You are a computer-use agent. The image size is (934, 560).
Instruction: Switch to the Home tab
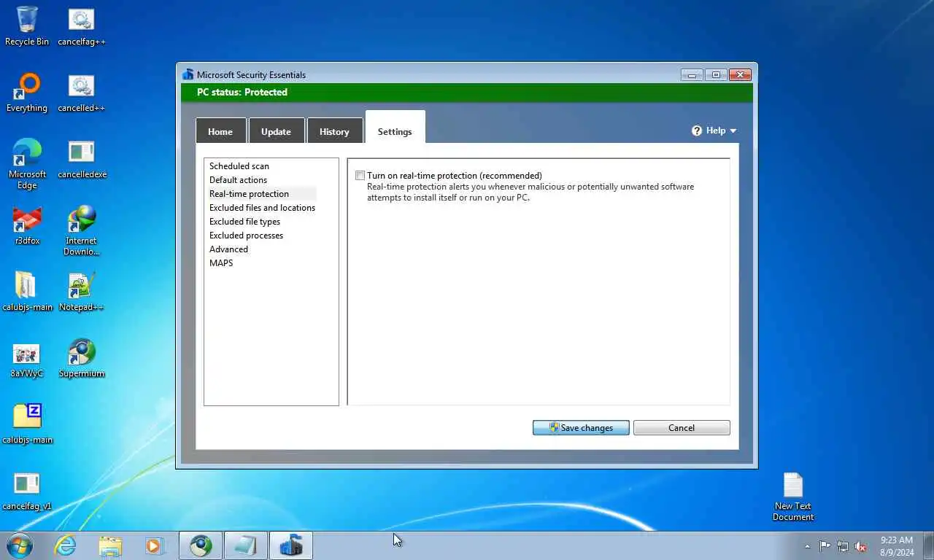(x=220, y=131)
